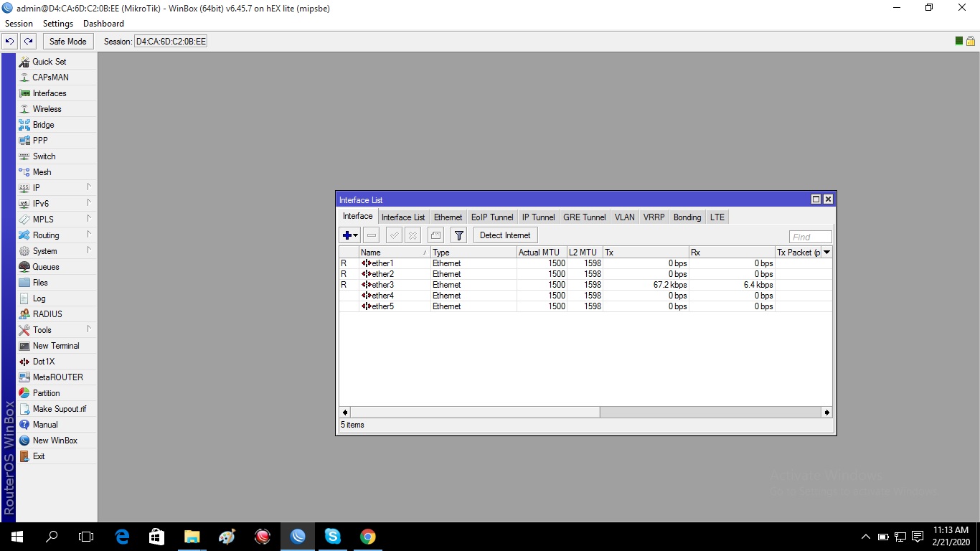The image size is (980, 551).
Task: Open MetaROUTER in sidebar
Action: (x=56, y=377)
